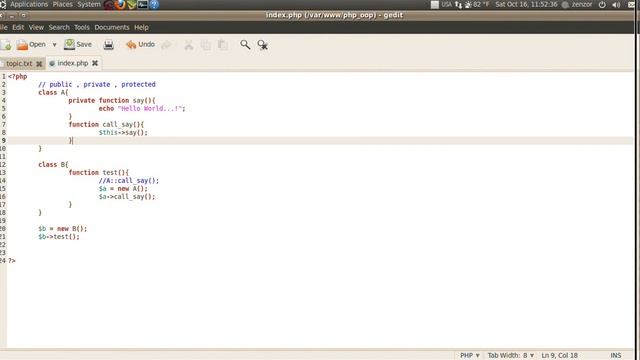Open the Tools menu
Screen dimensions: 640x360
click(82, 27)
